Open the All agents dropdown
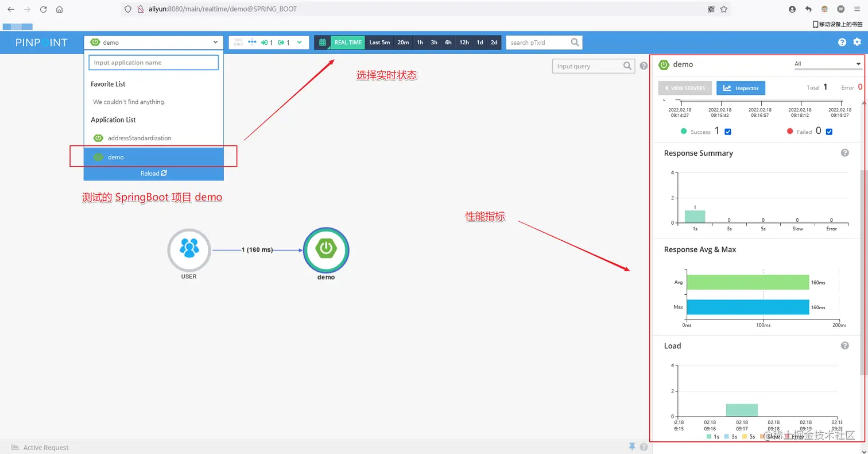The width and height of the screenshot is (868, 454). 828,64
